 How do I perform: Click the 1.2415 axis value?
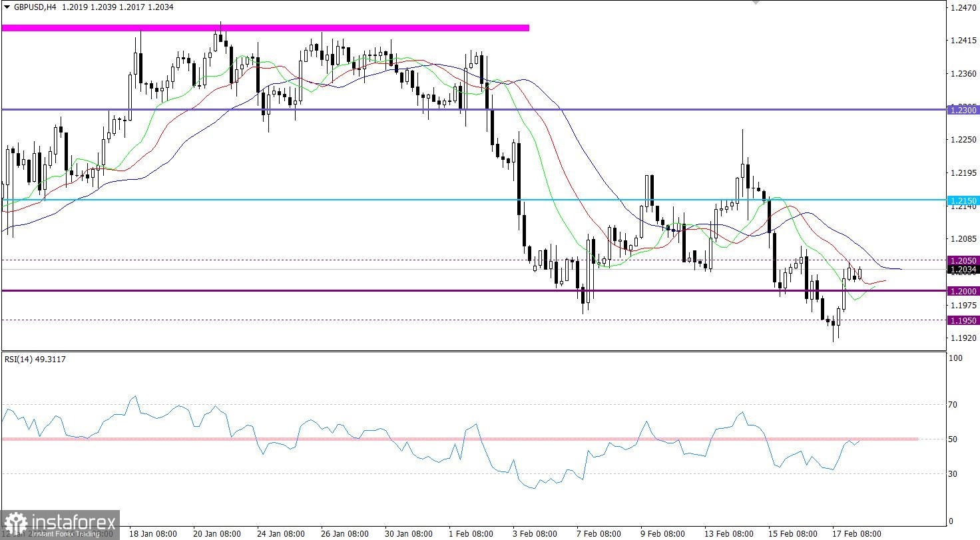[x=964, y=41]
